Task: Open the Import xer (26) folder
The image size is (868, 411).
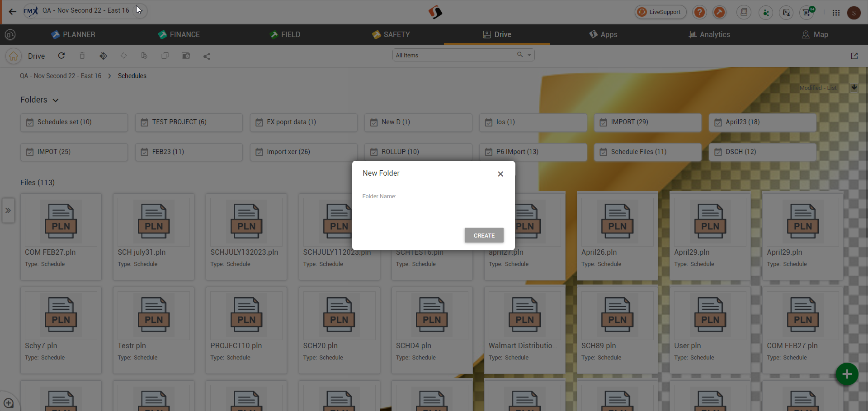Action: pos(304,152)
